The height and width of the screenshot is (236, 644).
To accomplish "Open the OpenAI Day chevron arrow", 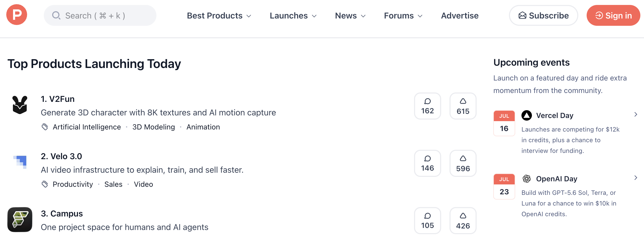I will click(636, 178).
